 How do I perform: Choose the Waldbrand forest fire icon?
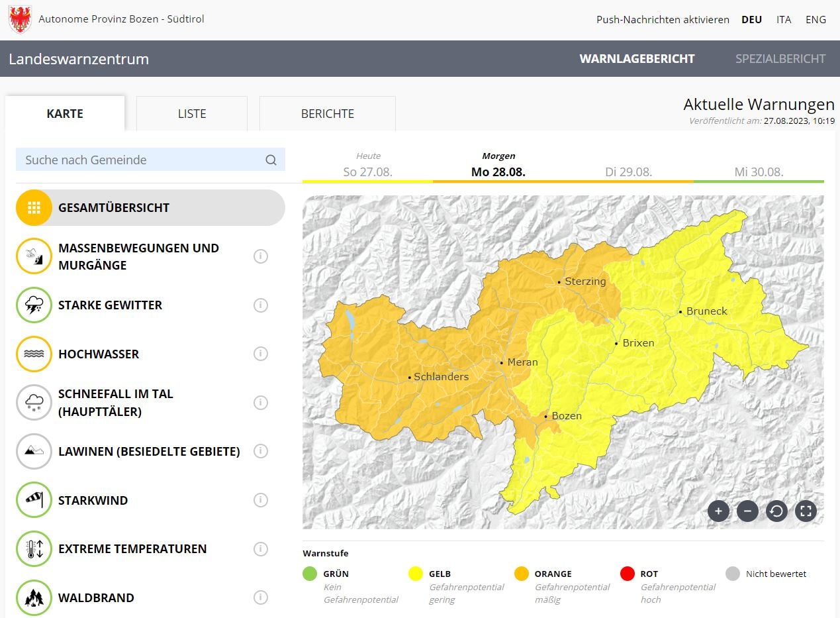[x=34, y=597]
